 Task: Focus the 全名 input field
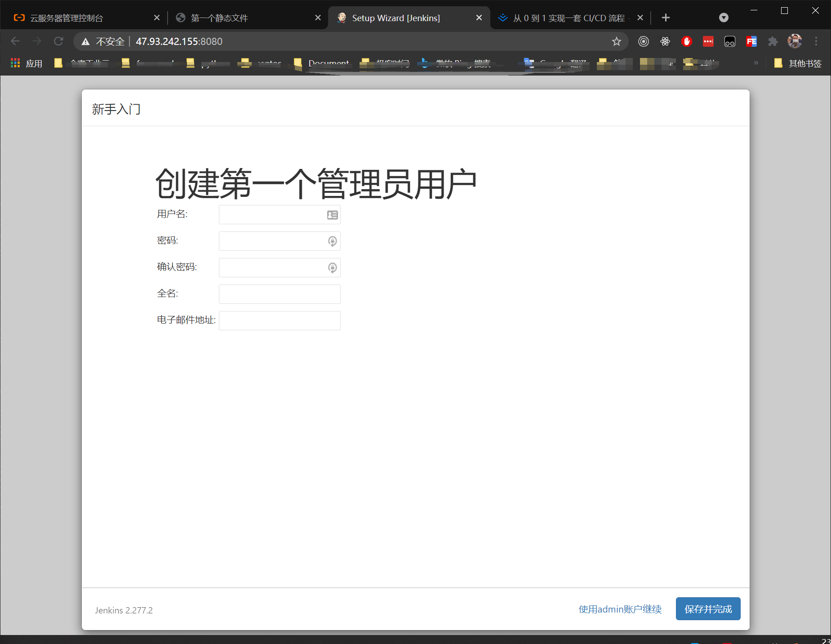tap(280, 294)
